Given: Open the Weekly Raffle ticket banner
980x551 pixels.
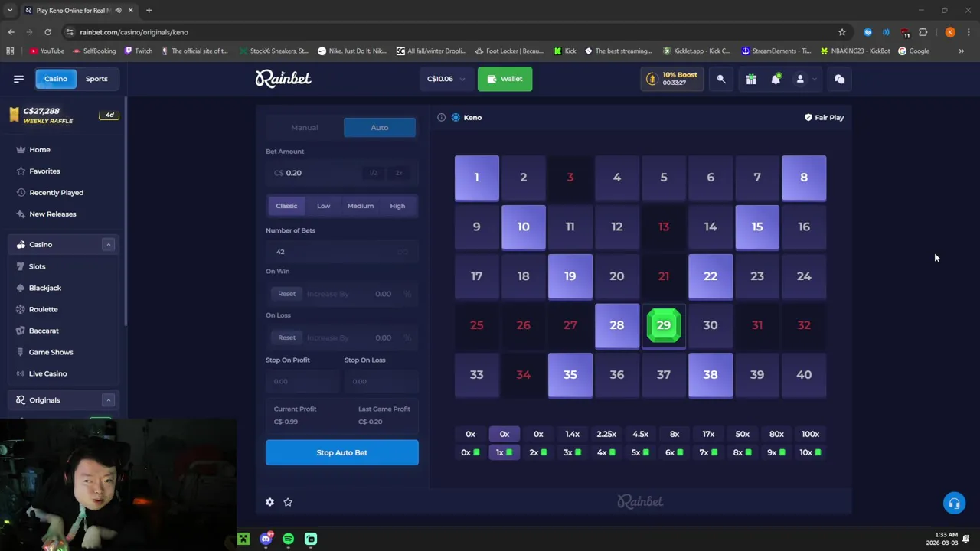Looking at the screenshot, I should [x=64, y=116].
